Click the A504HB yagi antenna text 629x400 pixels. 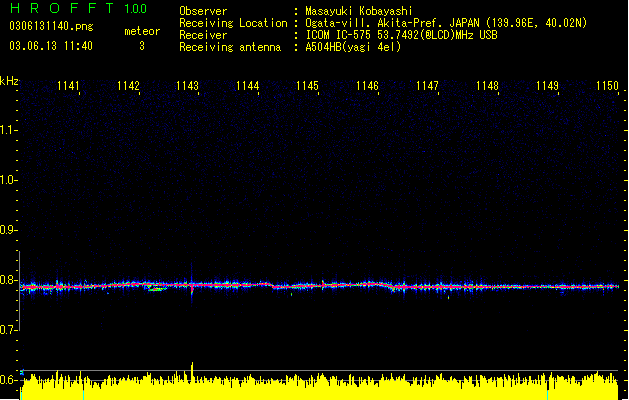tap(353, 47)
